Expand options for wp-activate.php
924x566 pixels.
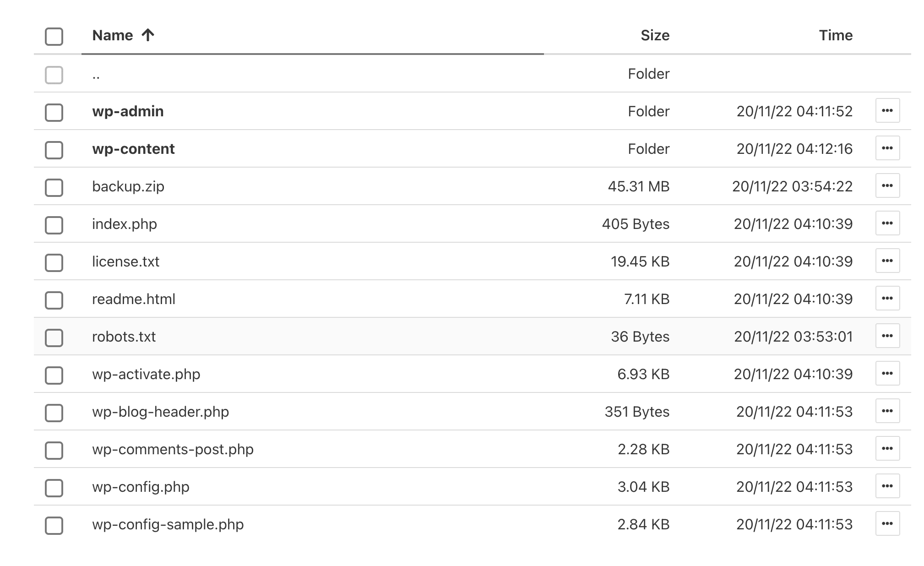(x=887, y=373)
